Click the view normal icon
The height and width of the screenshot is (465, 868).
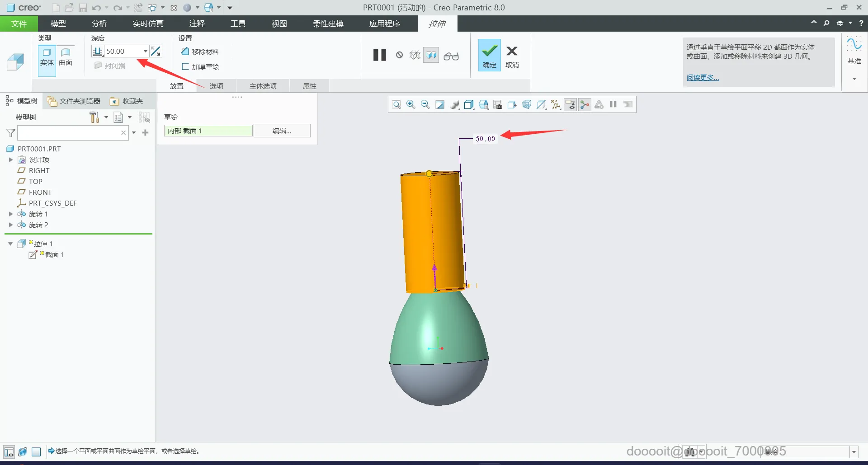[x=512, y=105]
